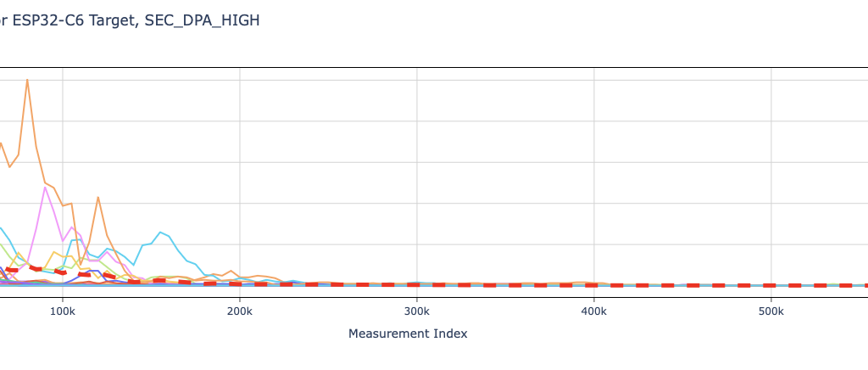The image size is (868, 370).
Task: Click the Measurement Index axis title
Action: pyautogui.click(x=408, y=334)
